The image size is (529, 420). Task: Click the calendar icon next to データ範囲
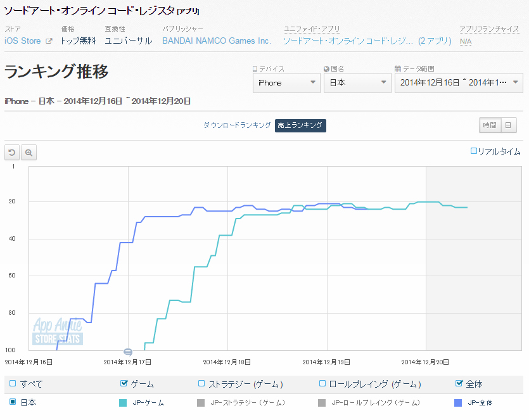[x=398, y=69]
